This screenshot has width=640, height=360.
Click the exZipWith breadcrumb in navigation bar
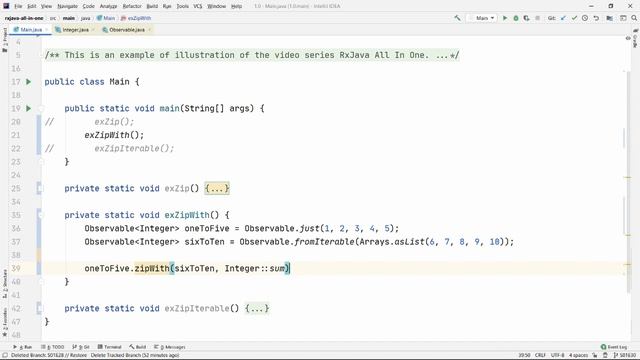click(136, 18)
